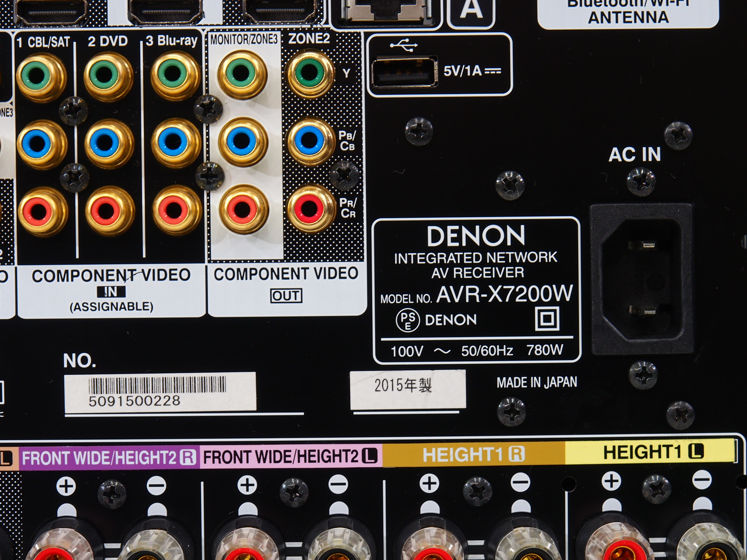Click the barcode on the serial number sticker
Viewport: 747px width, 560px height.
pyautogui.click(x=157, y=385)
